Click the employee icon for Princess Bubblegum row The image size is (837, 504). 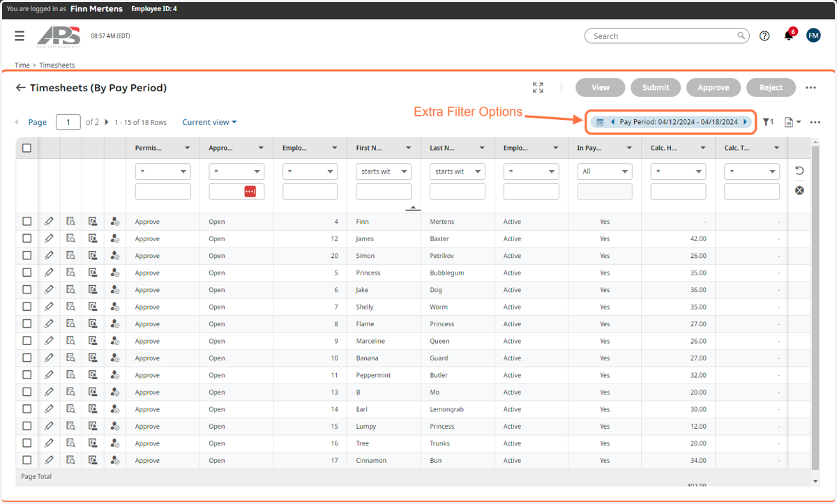[115, 273]
